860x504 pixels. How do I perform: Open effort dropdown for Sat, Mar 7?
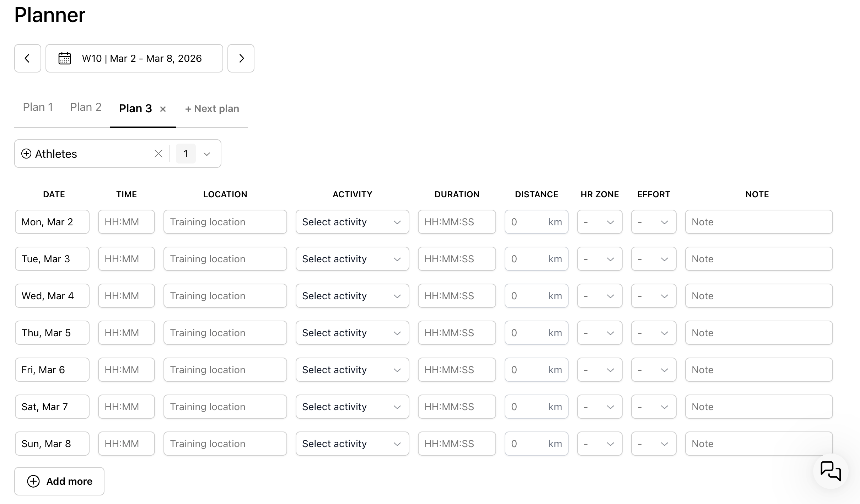point(654,407)
